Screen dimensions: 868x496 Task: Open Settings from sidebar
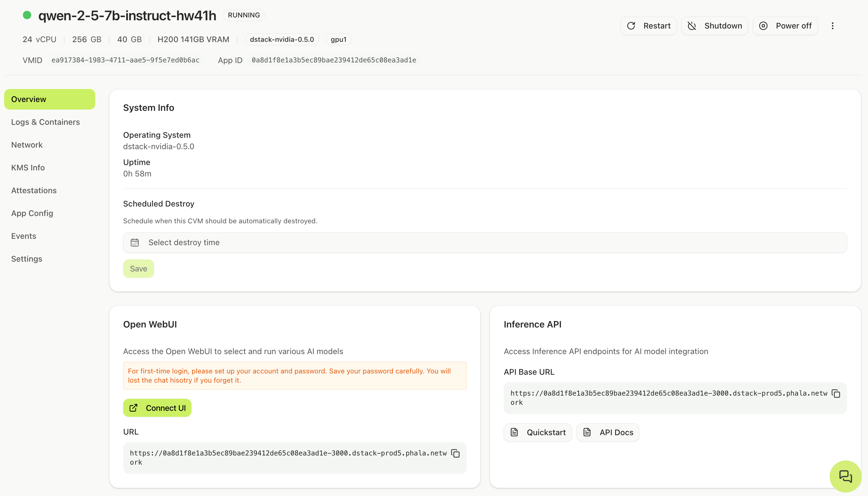click(x=27, y=259)
